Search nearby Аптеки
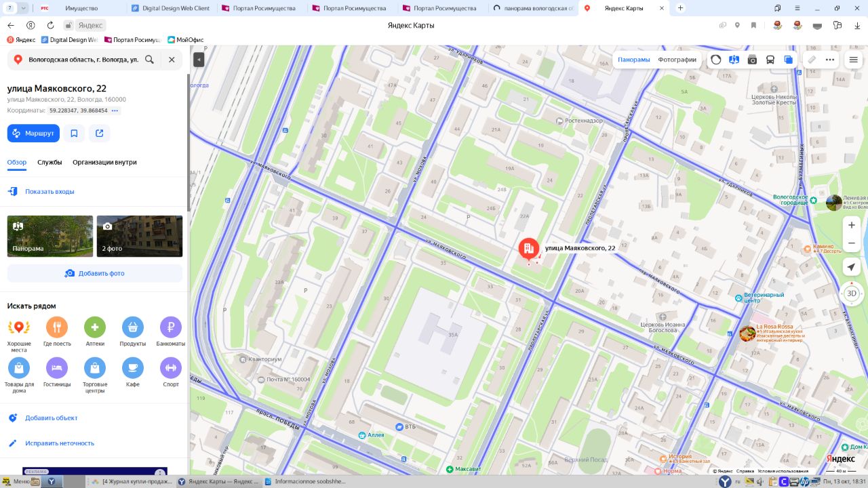Screen dimensions: 868x488 95,333
